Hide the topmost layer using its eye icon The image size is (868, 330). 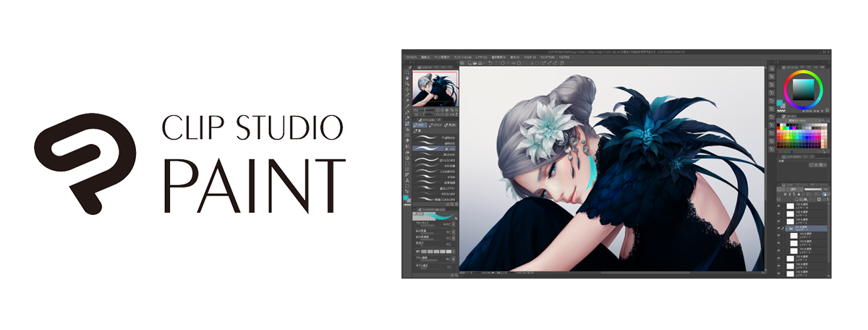click(778, 206)
